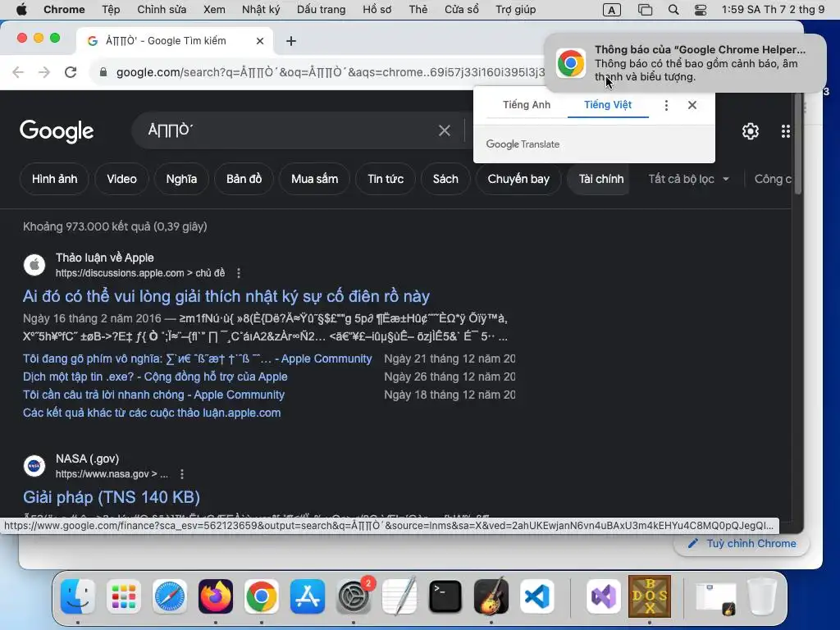
Task: Click the screen mirroring menu bar icon
Action: (645, 10)
